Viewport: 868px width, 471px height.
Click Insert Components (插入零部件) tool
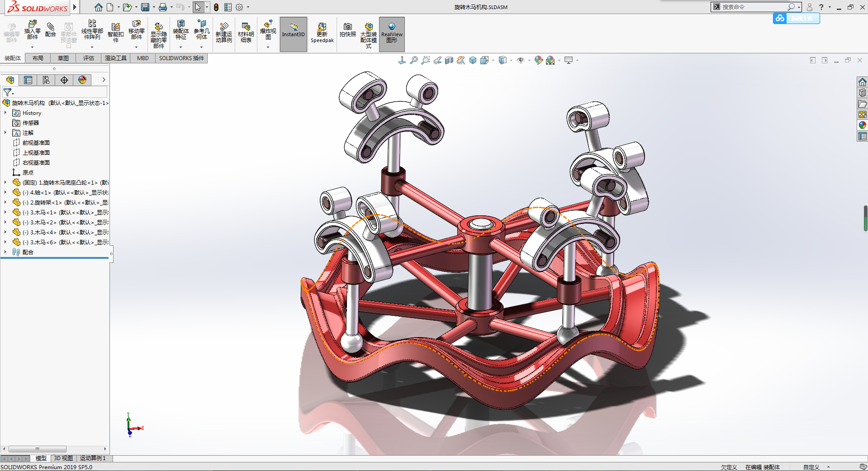click(x=32, y=30)
